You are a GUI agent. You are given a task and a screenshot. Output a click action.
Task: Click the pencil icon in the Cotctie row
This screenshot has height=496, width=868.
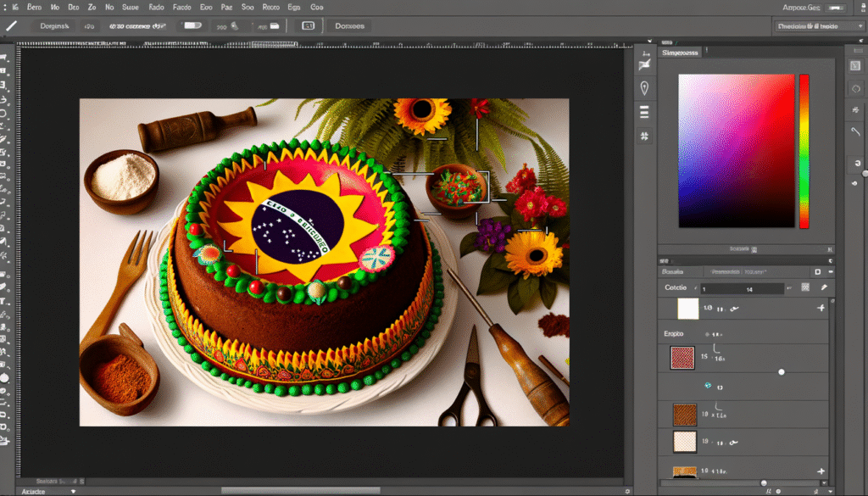[x=824, y=287]
